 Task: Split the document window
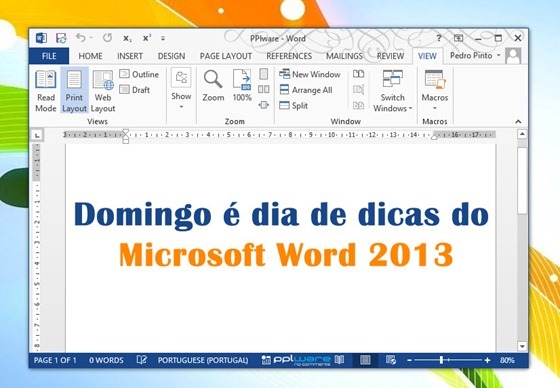(294, 105)
